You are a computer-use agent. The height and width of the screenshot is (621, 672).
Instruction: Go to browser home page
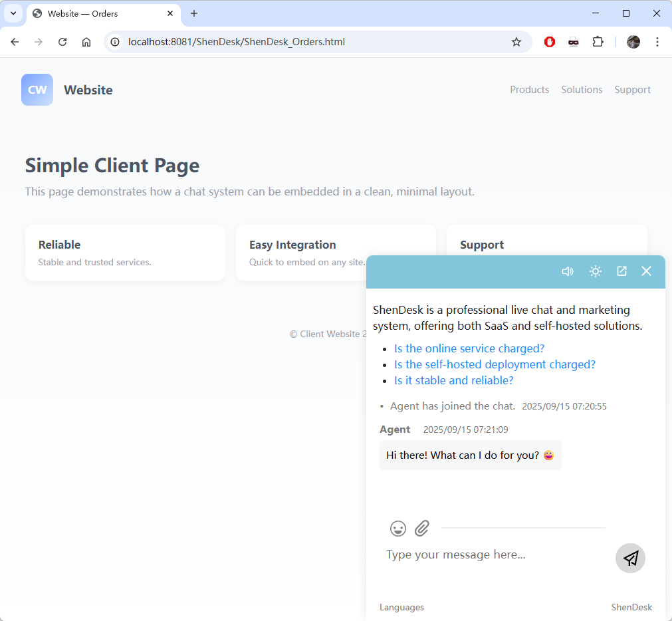86,42
